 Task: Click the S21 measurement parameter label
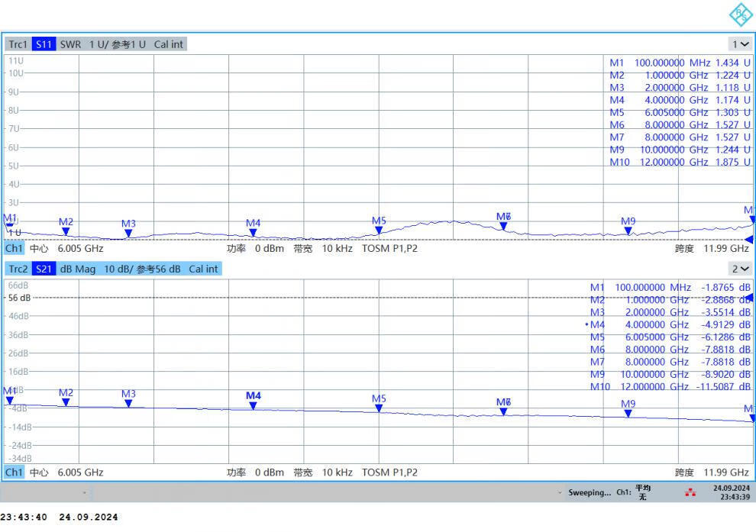pyautogui.click(x=44, y=269)
